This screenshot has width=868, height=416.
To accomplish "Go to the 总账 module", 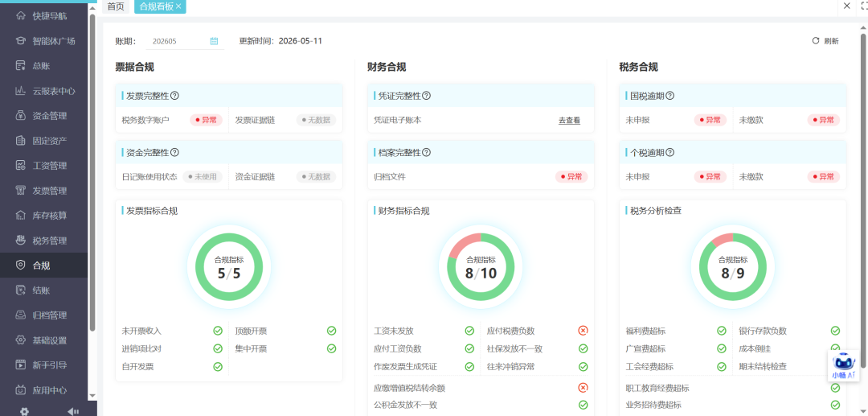I will [x=44, y=66].
